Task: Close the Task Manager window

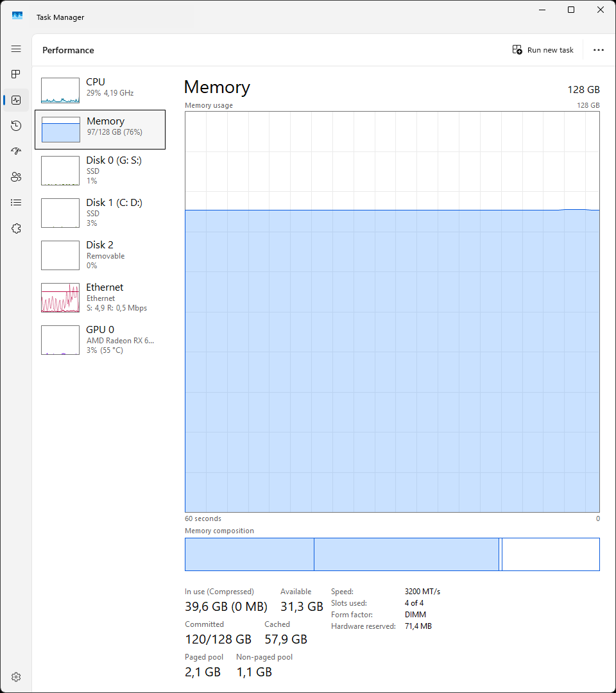Action: pyautogui.click(x=600, y=10)
